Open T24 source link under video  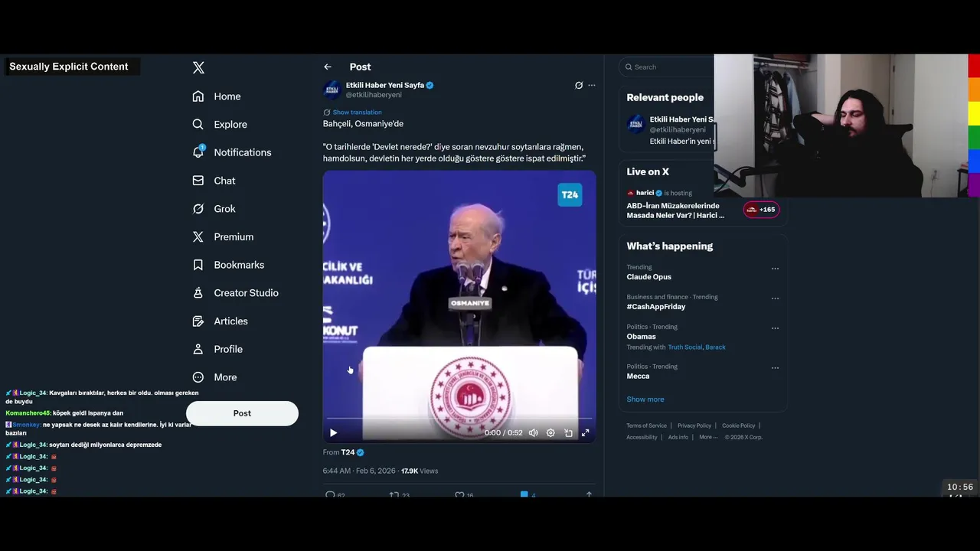click(348, 453)
